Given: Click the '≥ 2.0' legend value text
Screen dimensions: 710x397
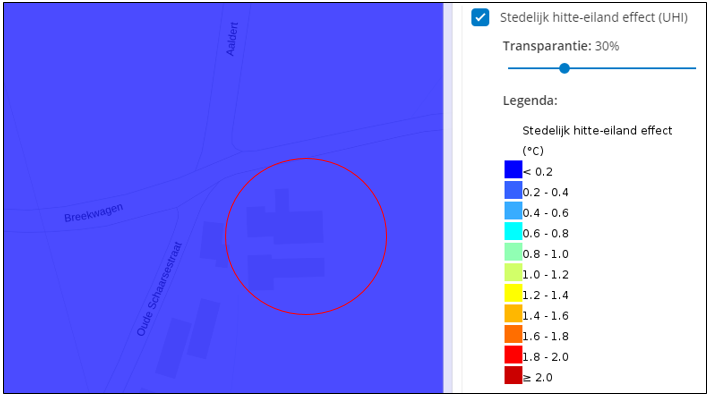Looking at the screenshot, I should [x=538, y=378].
